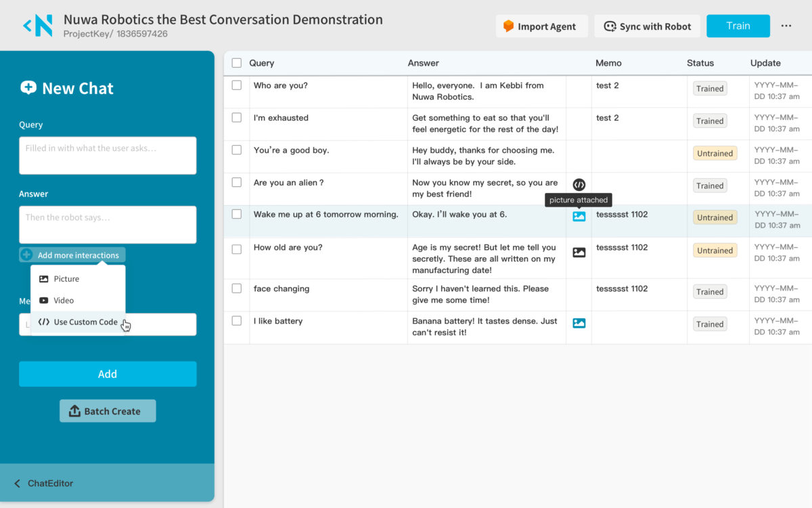
Task: Click picture icon in 'I like battery' row
Action: pyautogui.click(x=579, y=323)
